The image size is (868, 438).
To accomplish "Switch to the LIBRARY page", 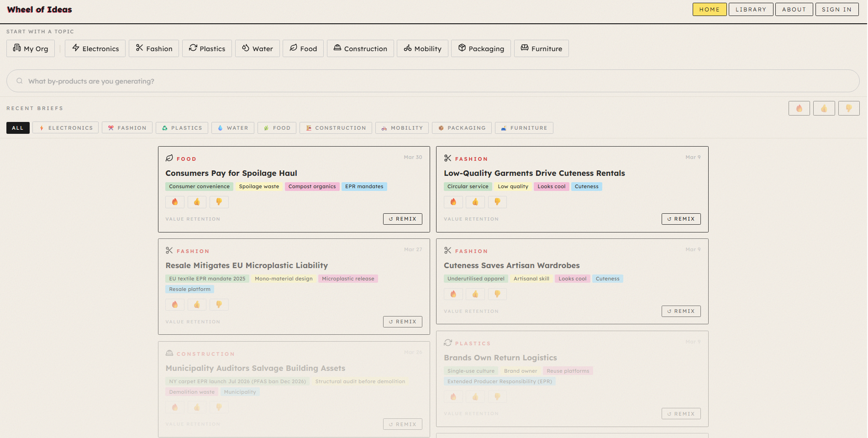I will pos(751,9).
